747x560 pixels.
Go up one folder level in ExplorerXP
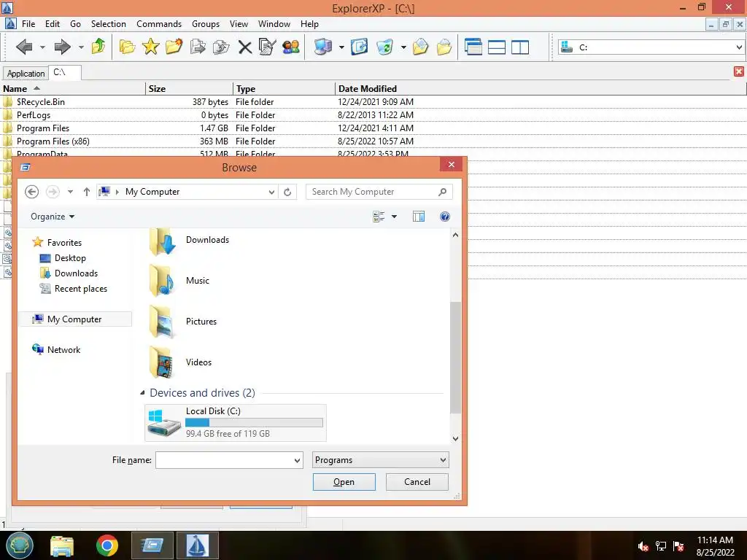(x=98, y=46)
